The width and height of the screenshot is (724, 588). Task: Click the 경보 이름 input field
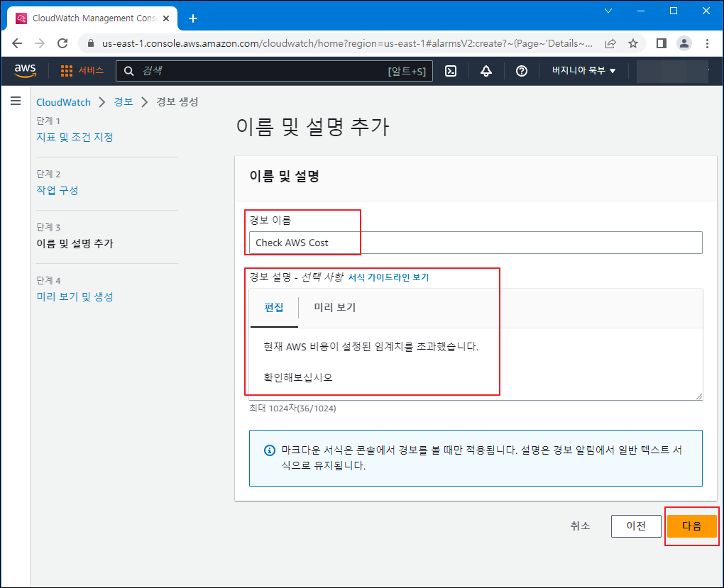click(476, 243)
